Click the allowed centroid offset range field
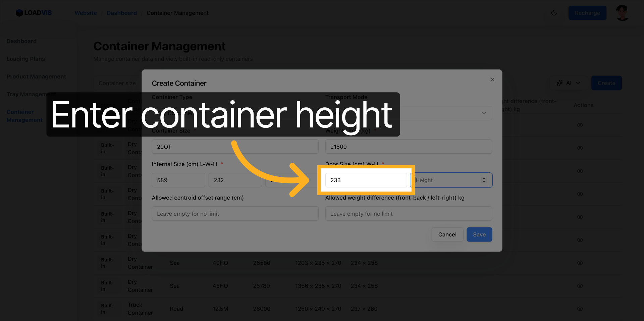Viewport: 644px width, 321px height. click(x=235, y=214)
